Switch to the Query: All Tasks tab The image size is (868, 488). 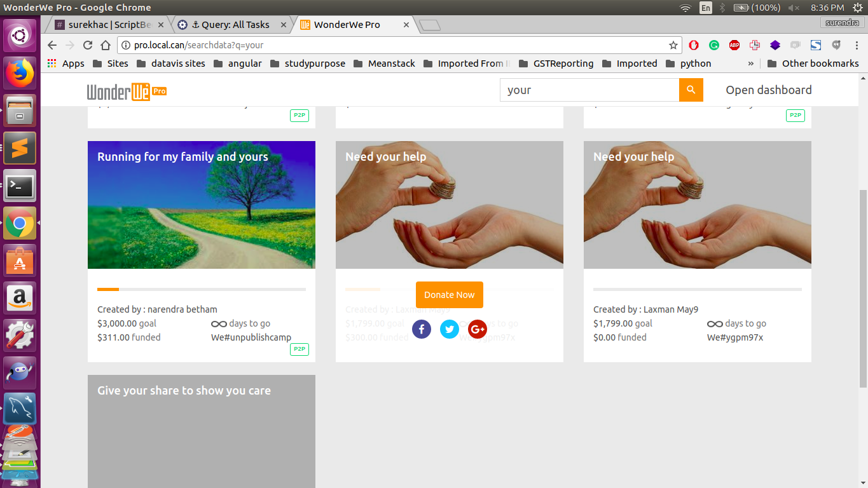[228, 25]
